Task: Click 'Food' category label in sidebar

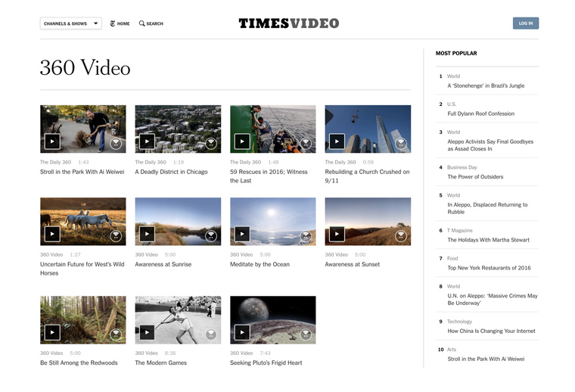Action: point(452,258)
